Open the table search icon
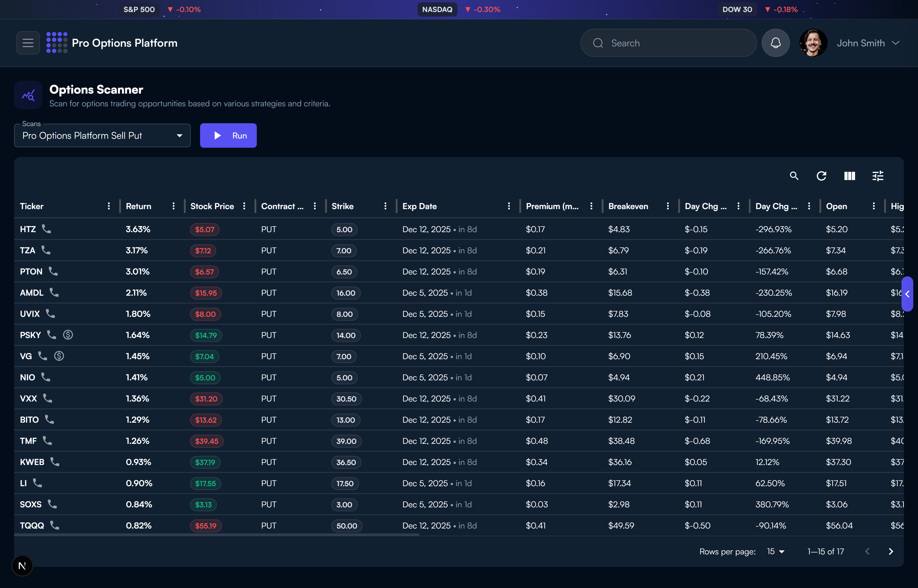This screenshot has width=918, height=588. click(794, 176)
